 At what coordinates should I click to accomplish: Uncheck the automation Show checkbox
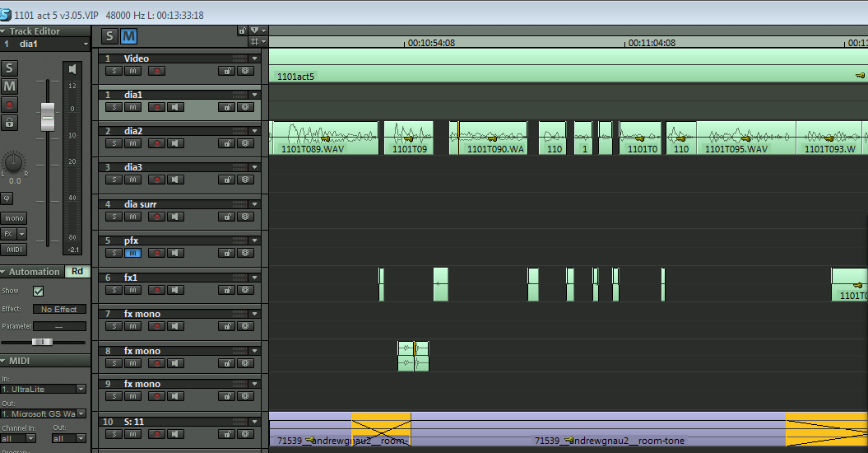[x=38, y=291]
